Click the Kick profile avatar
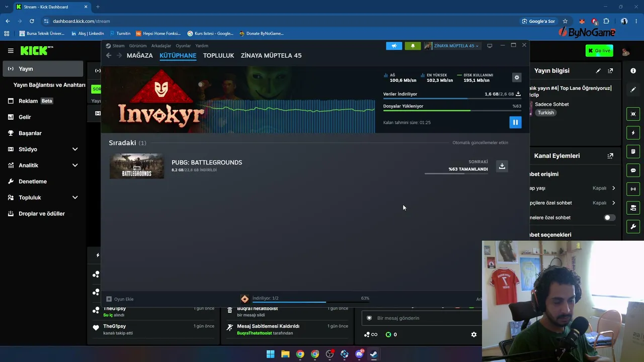The height and width of the screenshot is (362, 644). point(626,51)
